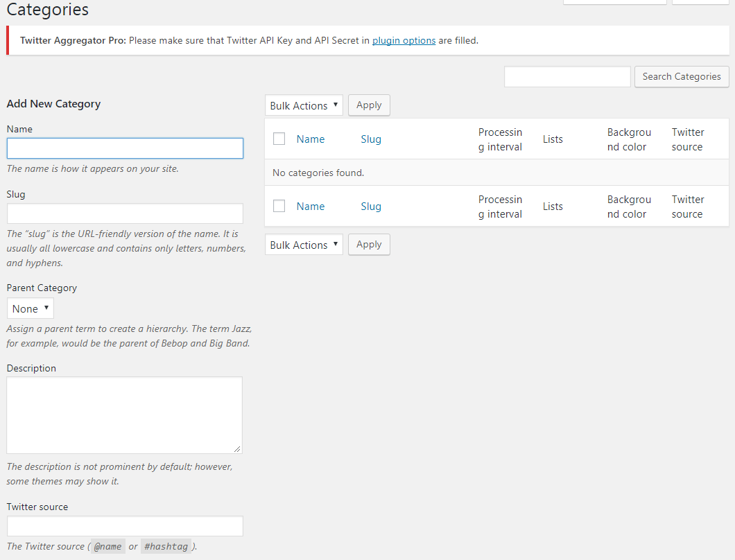
Task: Click into the Slug input field
Action: (x=125, y=213)
